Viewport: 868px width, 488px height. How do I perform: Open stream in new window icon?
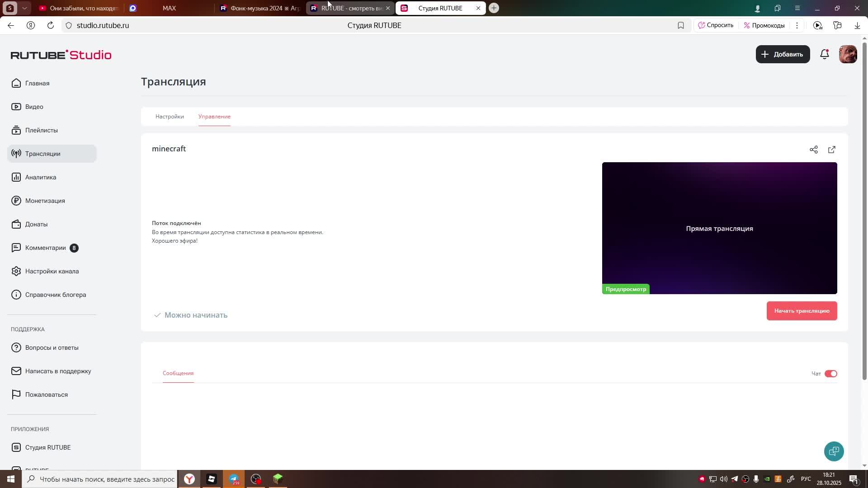pos(832,150)
